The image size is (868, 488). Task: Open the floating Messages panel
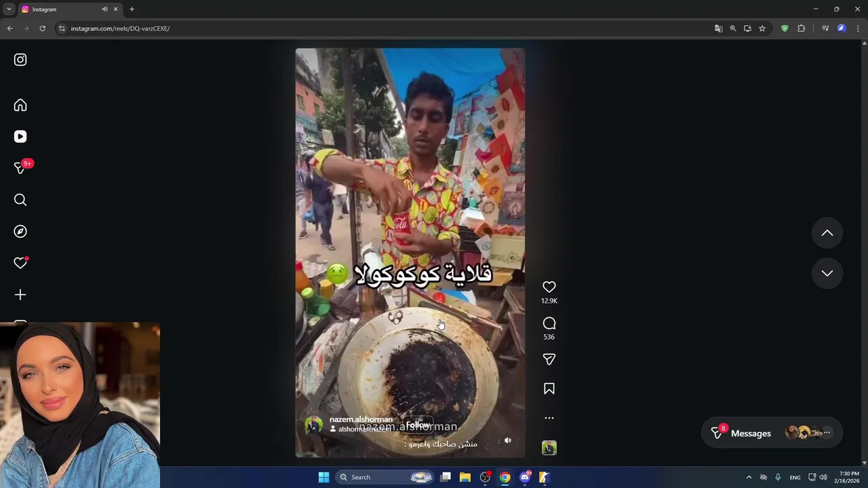pos(772,433)
